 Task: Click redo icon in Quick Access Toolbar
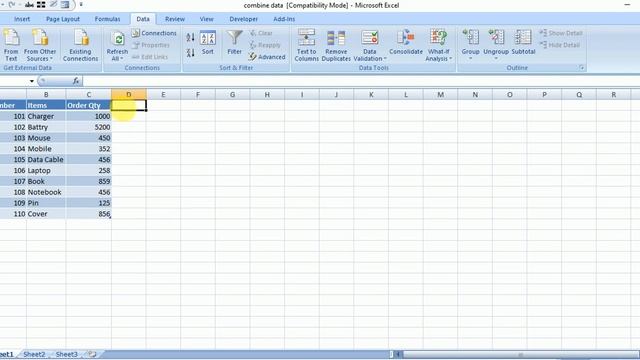coord(11,5)
